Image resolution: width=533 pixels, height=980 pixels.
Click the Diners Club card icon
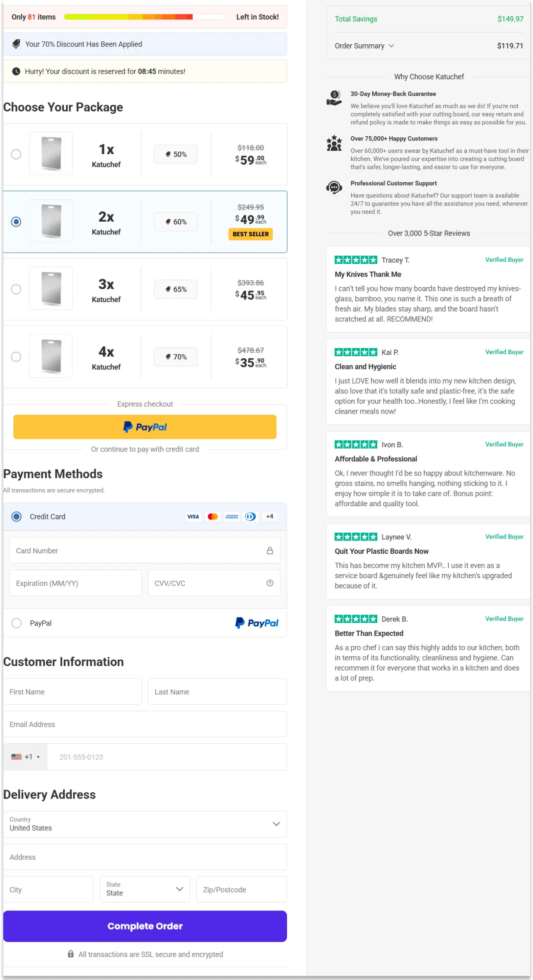point(251,517)
